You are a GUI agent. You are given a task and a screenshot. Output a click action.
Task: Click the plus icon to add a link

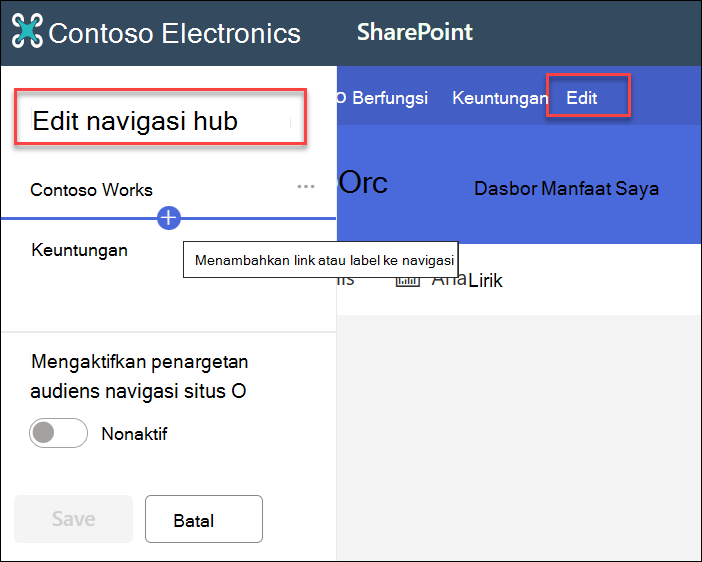[x=169, y=218]
